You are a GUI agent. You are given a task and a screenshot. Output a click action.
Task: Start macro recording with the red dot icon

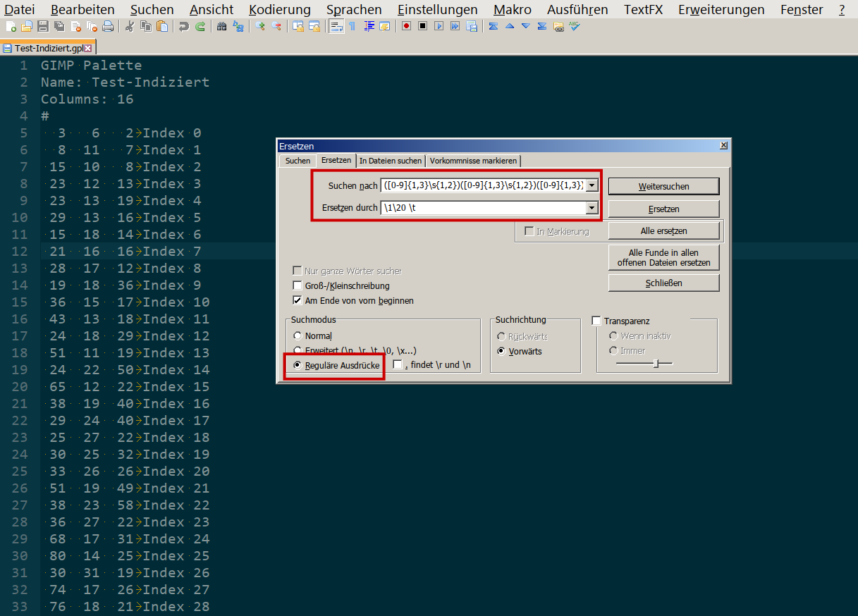coord(407,27)
